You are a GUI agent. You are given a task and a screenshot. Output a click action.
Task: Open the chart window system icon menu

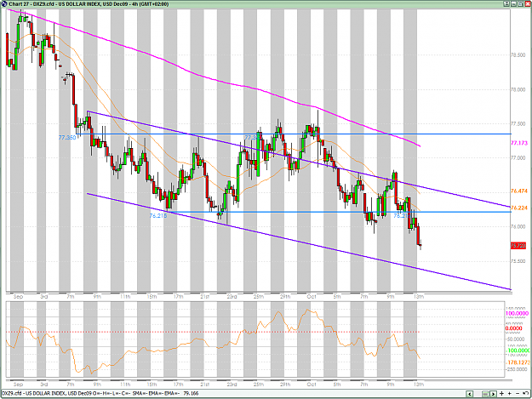(3, 3)
